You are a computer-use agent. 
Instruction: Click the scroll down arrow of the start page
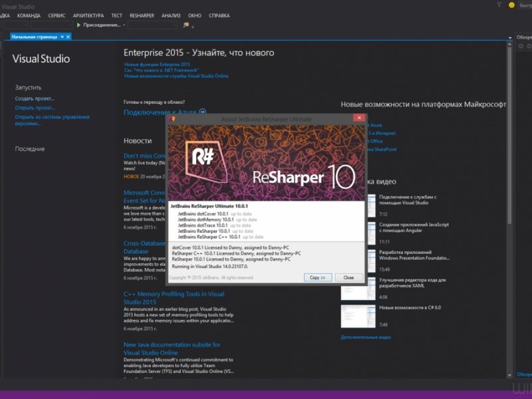tap(509, 375)
